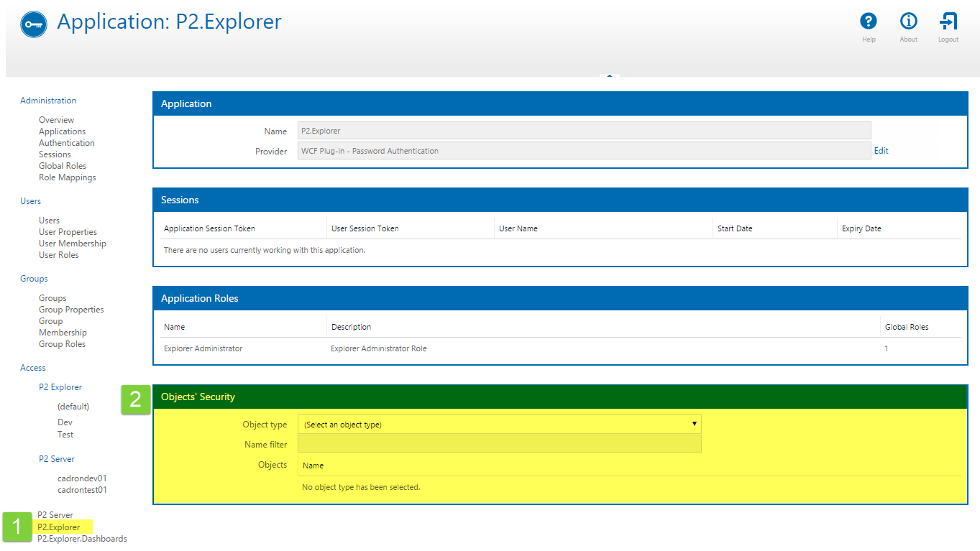Click the Edit link beside Provider

point(881,151)
